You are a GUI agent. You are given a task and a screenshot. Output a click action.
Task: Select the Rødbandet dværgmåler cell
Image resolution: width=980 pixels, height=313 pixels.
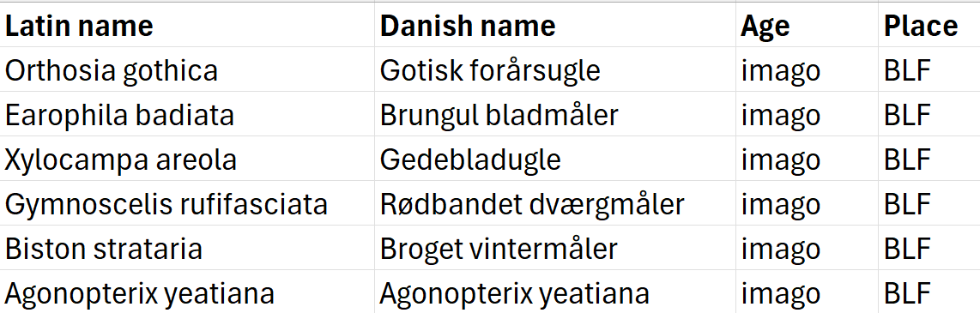(555, 204)
